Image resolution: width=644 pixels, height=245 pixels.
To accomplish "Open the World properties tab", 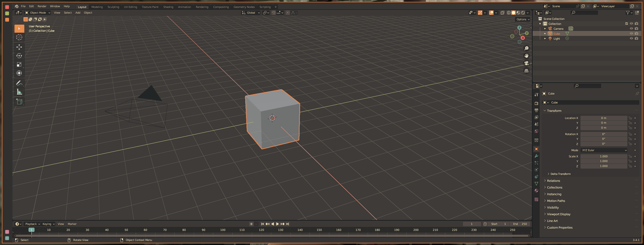I will (536, 131).
